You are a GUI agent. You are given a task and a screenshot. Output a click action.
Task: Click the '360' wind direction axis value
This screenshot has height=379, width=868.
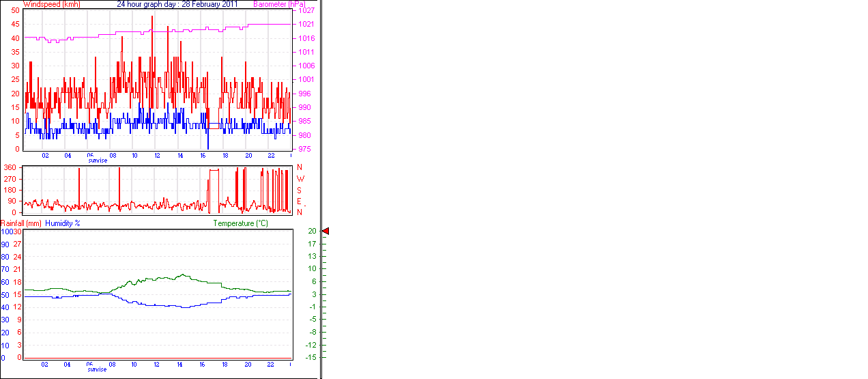pos(10,168)
